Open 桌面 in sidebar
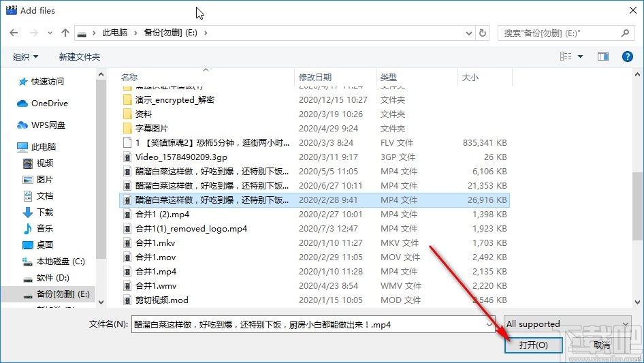The height and width of the screenshot is (363, 644). coord(38,244)
